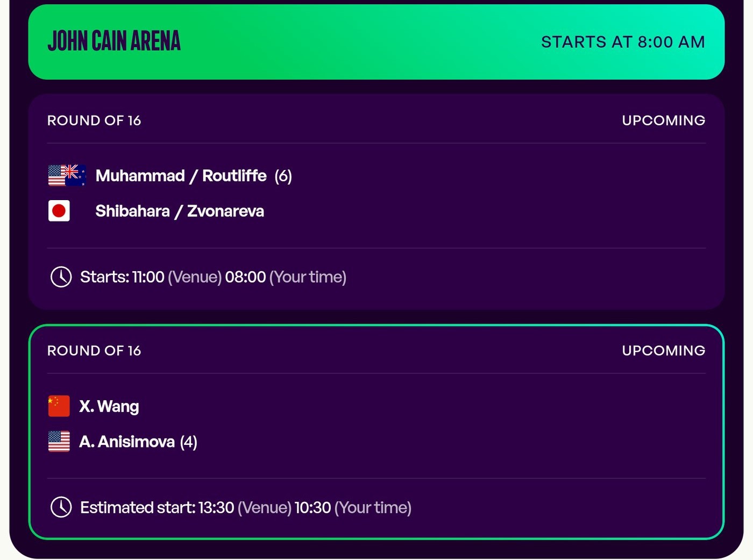Click the seed number (4) after Anisimova
Viewport: 753px width, 560px height.
click(x=189, y=442)
